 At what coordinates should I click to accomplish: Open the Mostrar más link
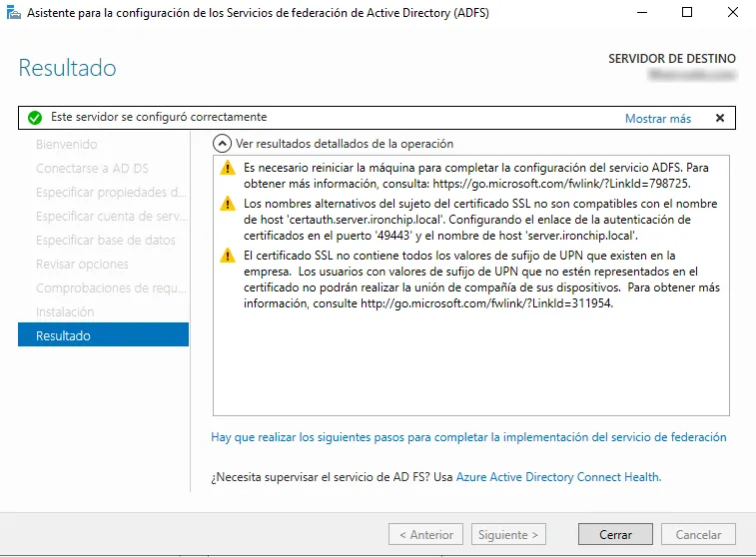pos(658,119)
